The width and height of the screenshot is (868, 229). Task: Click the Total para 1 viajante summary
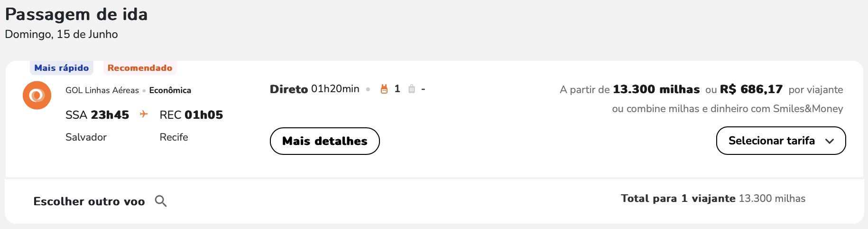pyautogui.click(x=713, y=199)
